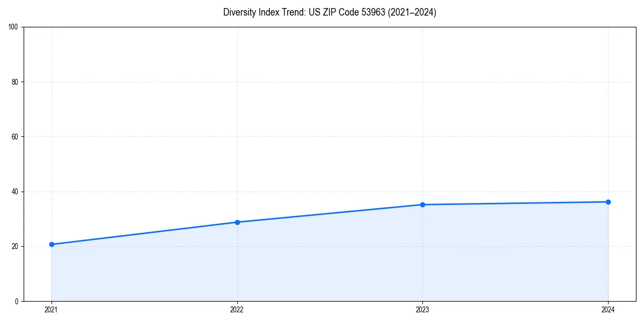Image resolution: width=644 pixels, height=322 pixels.
Task: Click the "40" y-axis tick label
Action: 14,191
